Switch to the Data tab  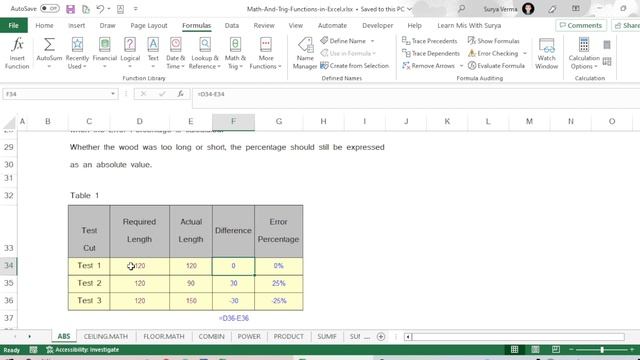point(231,25)
